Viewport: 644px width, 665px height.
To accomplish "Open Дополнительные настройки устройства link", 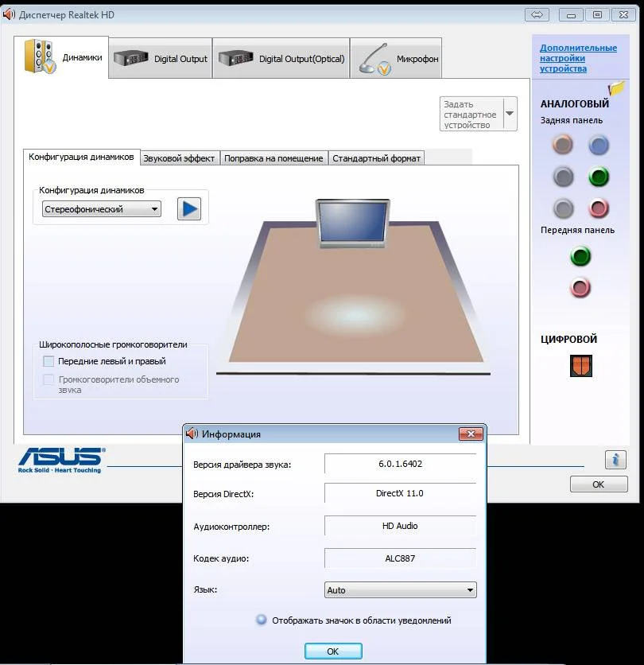I will [578, 58].
